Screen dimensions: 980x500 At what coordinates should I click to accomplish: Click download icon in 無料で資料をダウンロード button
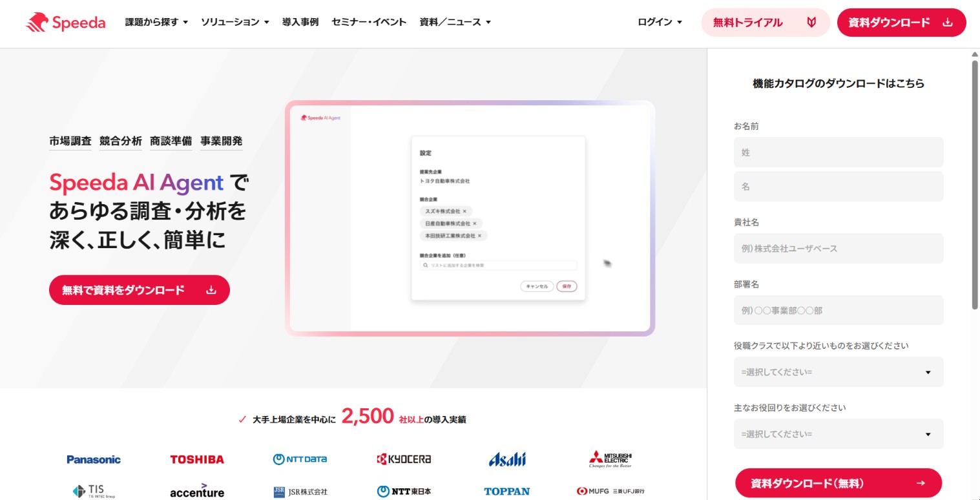point(211,290)
